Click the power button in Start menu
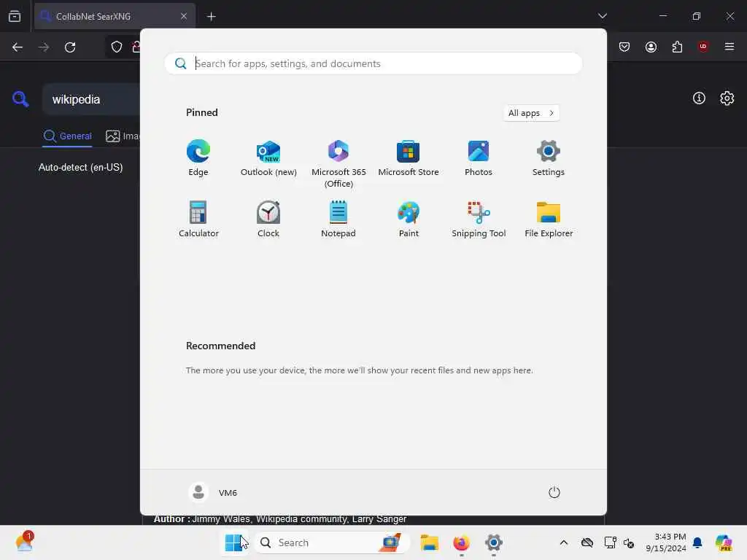Screen dimensions: 747x560 coord(554,492)
